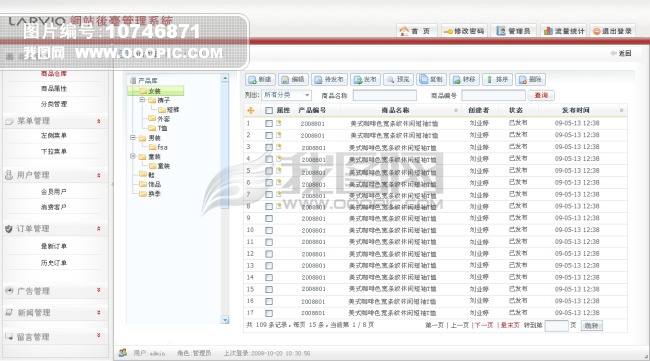Click the 新建 new item toolbar button
The image size is (650, 361).
[x=260, y=79]
